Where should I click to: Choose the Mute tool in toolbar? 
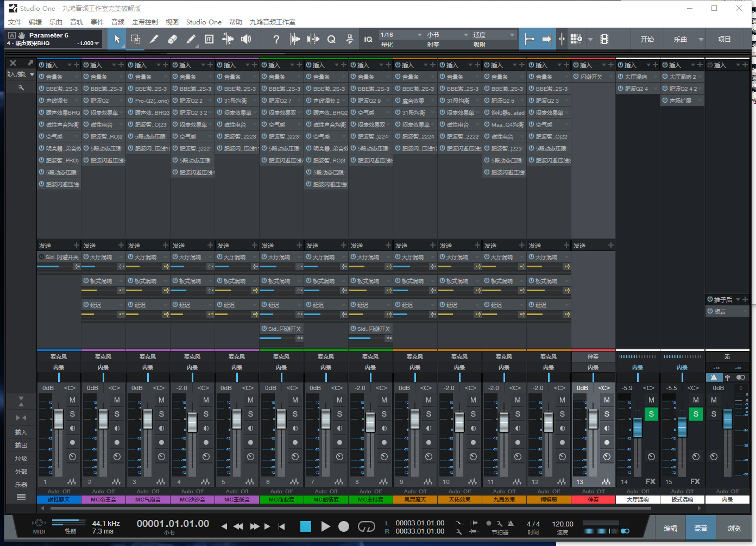click(x=209, y=39)
